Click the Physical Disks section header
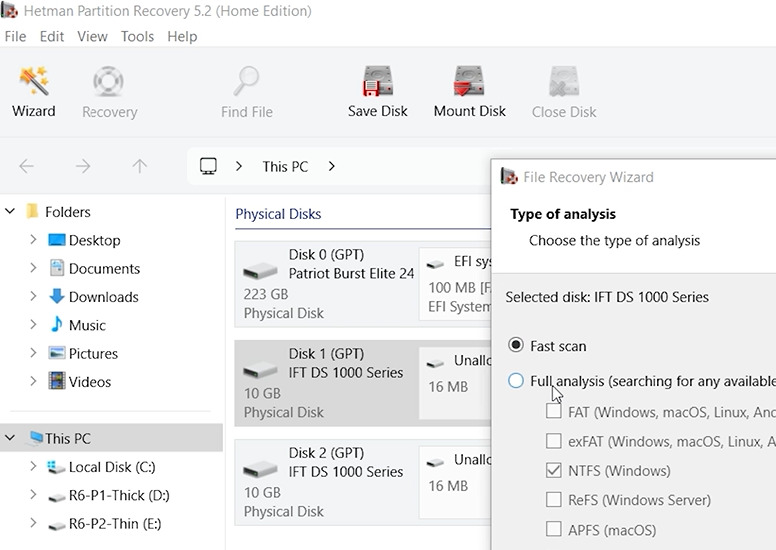Image resolution: width=776 pixels, height=550 pixels. click(x=278, y=213)
